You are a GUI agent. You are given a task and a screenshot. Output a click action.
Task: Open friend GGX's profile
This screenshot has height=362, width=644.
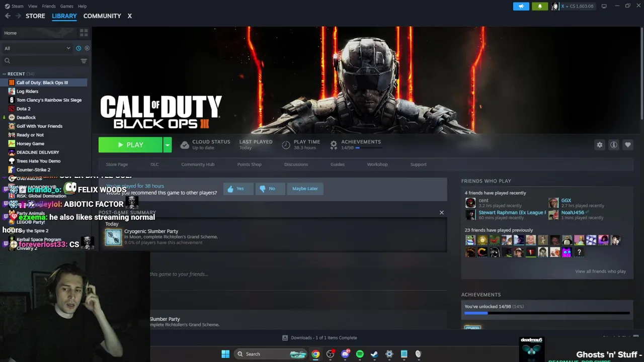pos(566,201)
